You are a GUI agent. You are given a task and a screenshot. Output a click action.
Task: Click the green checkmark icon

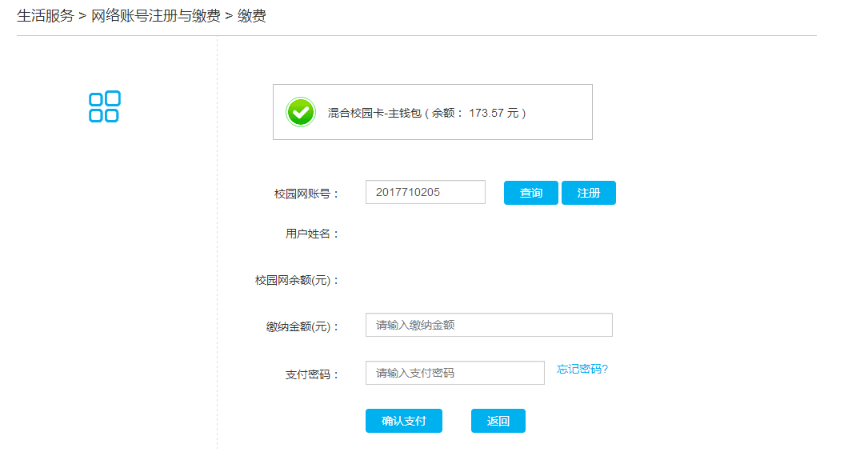tap(301, 112)
